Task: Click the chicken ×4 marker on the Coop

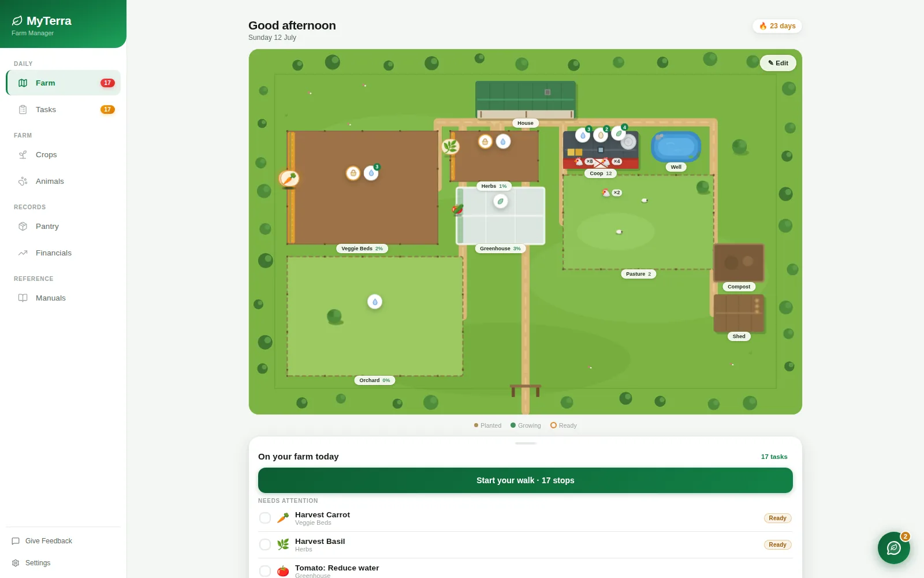Action: point(612,162)
